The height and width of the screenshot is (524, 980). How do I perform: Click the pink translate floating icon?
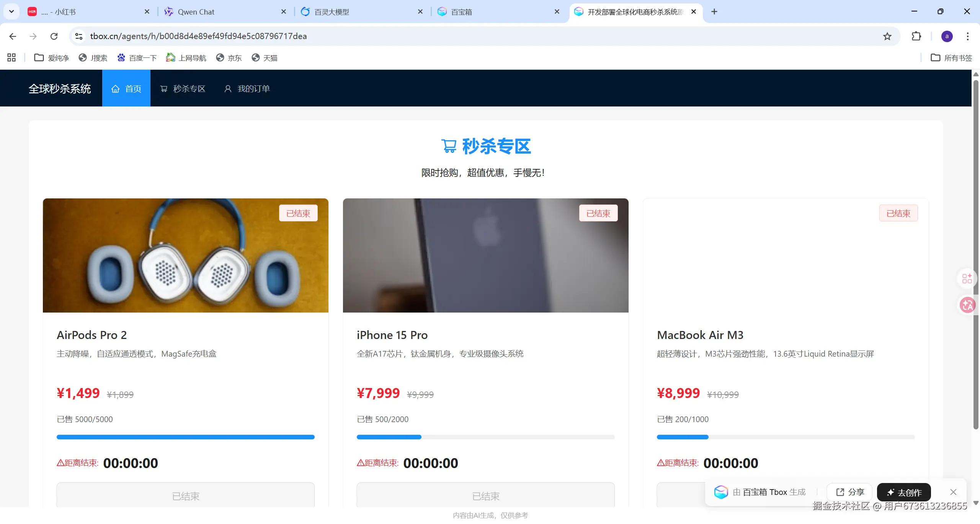click(967, 305)
